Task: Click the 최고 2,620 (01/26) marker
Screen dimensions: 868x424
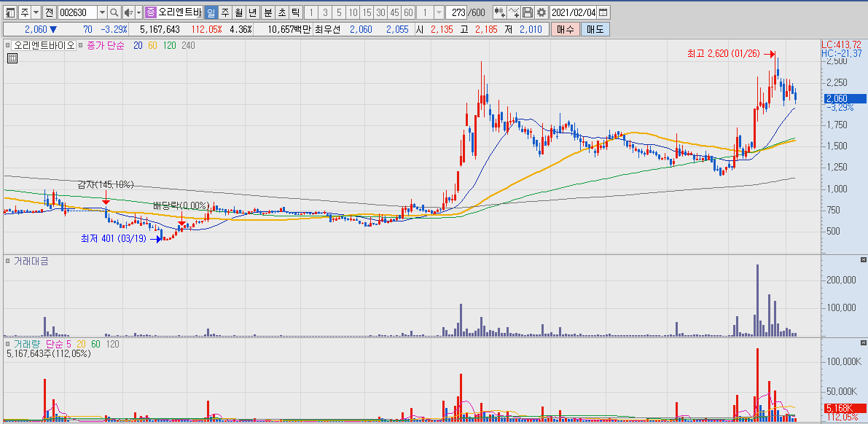Action: [731, 54]
